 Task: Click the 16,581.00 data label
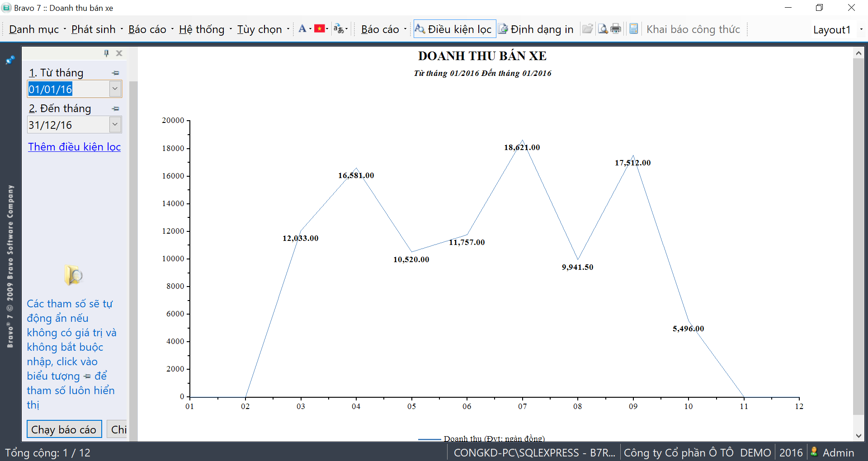coord(356,175)
